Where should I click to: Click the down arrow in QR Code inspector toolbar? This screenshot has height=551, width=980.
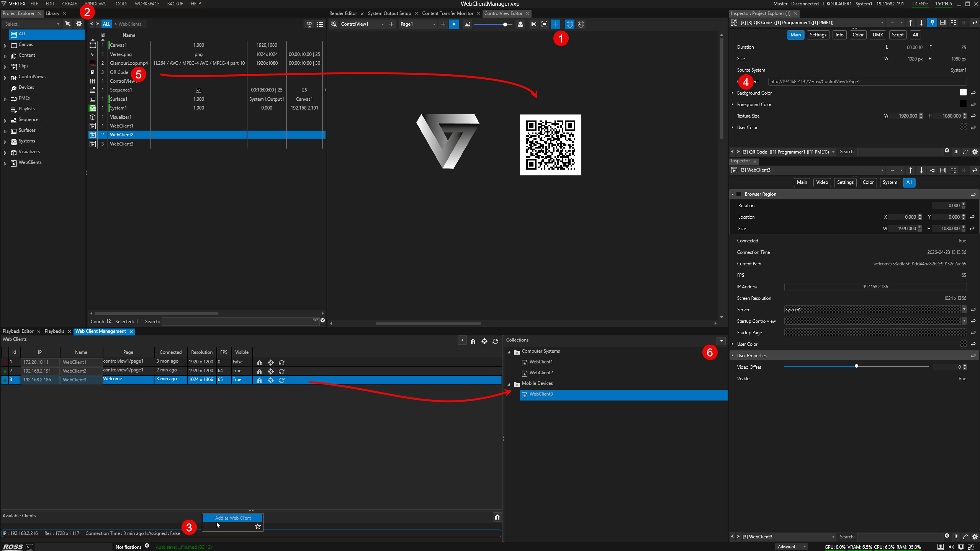tap(921, 23)
